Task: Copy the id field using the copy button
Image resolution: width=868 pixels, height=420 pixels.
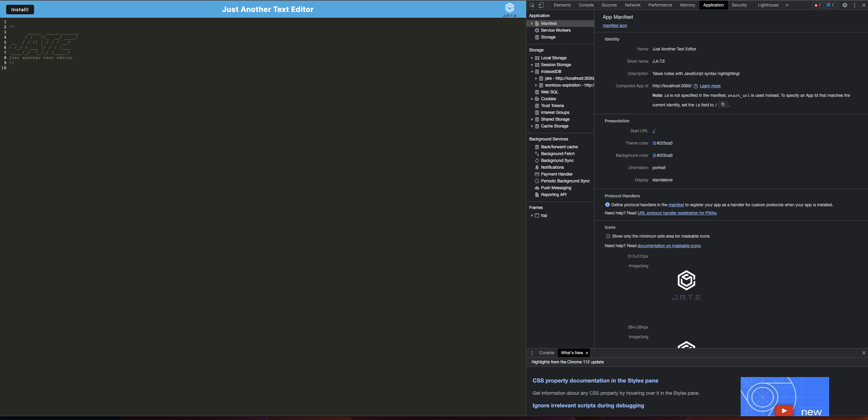Action: pos(722,105)
